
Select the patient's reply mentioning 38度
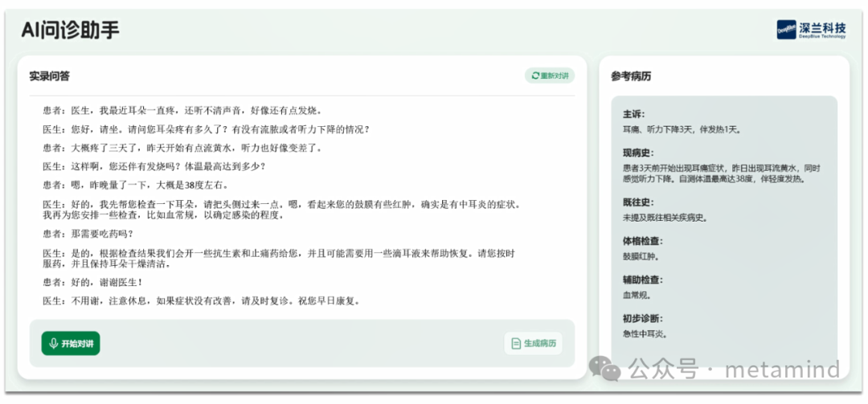click(136, 185)
